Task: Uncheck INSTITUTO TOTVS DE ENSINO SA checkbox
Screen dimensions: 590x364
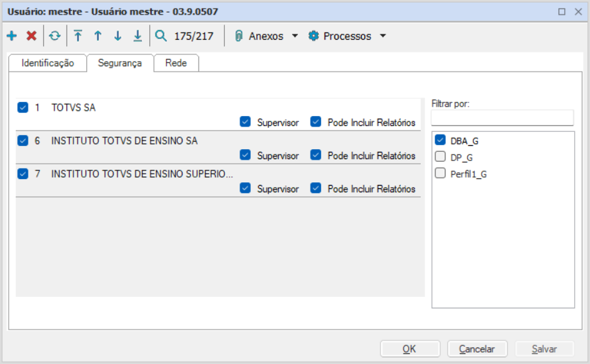Action: [23, 141]
